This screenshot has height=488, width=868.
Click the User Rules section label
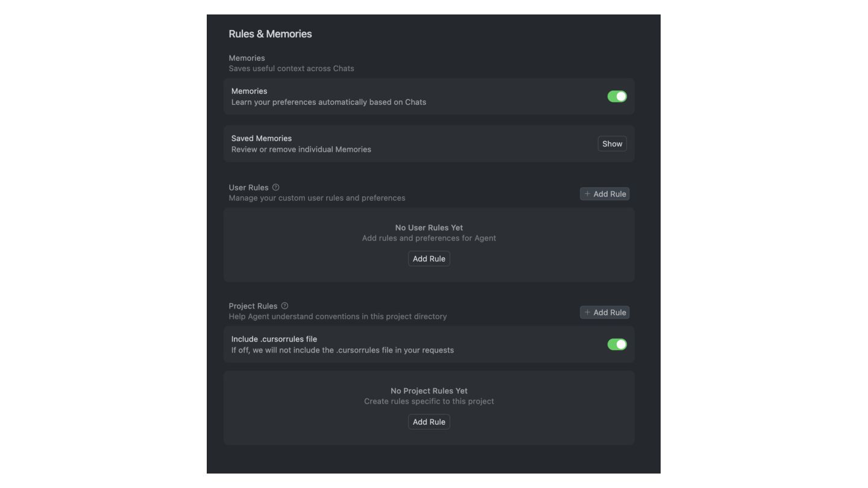(x=248, y=187)
